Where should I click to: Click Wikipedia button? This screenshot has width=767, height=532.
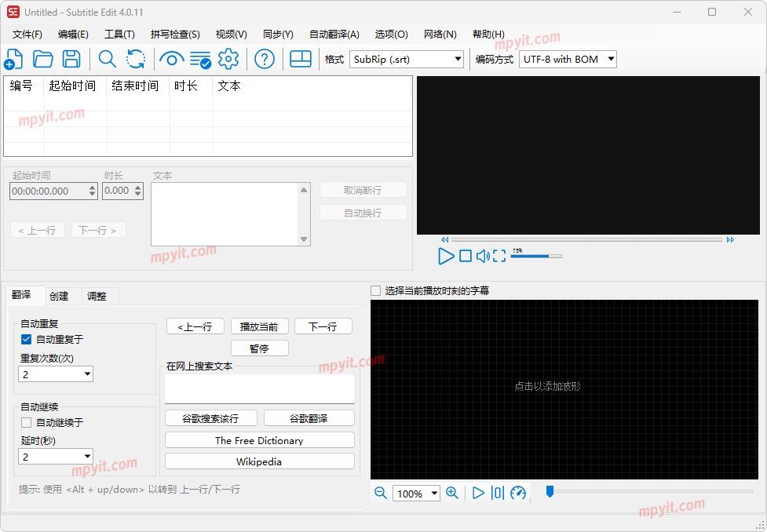tap(259, 461)
